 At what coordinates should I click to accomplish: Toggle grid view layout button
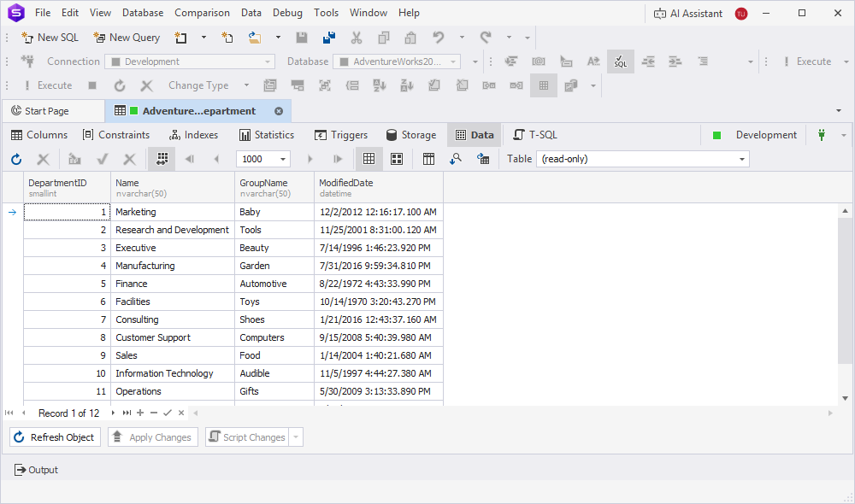[x=369, y=159]
